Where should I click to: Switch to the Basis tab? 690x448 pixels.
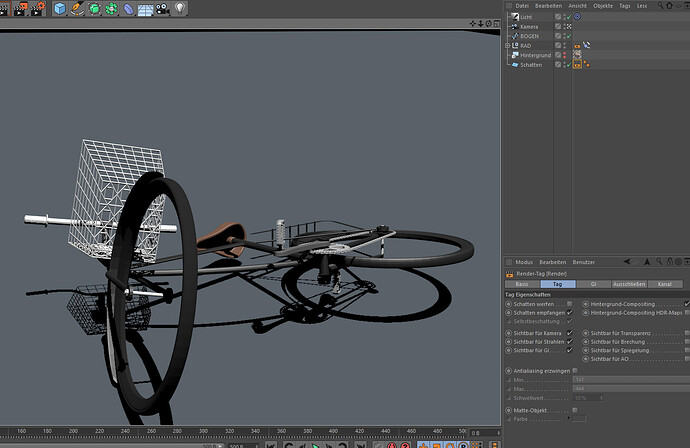pyautogui.click(x=522, y=284)
